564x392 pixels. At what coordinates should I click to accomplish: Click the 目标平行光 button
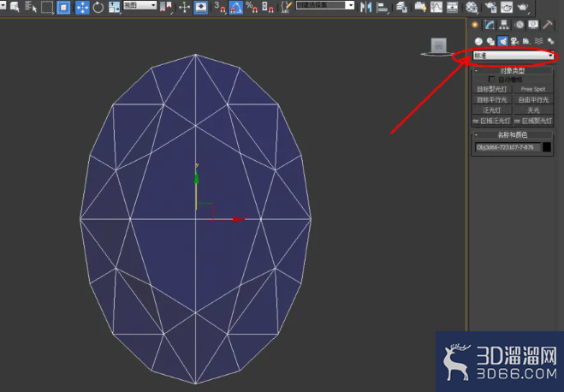pyautogui.click(x=492, y=99)
